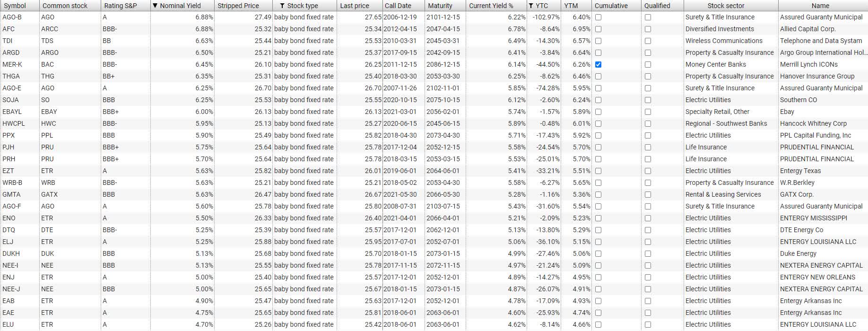Check the Qualified checkbox for AGO-B
The height and width of the screenshot is (331, 868).
pos(648,17)
